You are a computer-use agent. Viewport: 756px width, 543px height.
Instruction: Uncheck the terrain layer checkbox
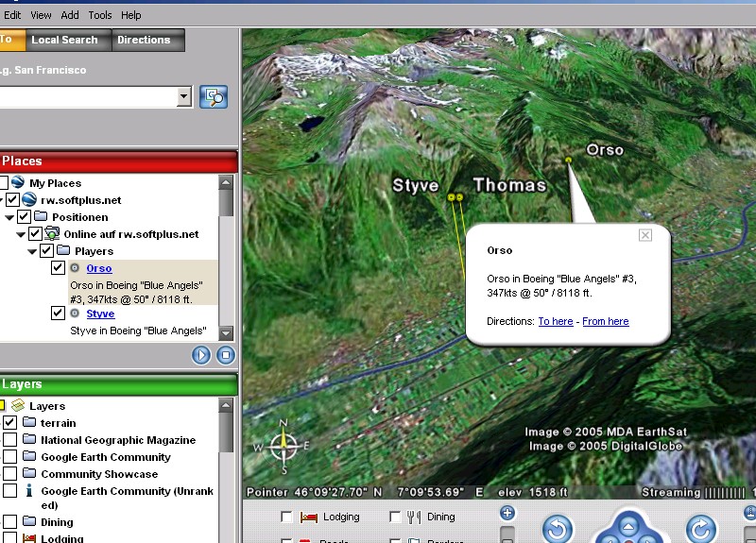point(10,423)
